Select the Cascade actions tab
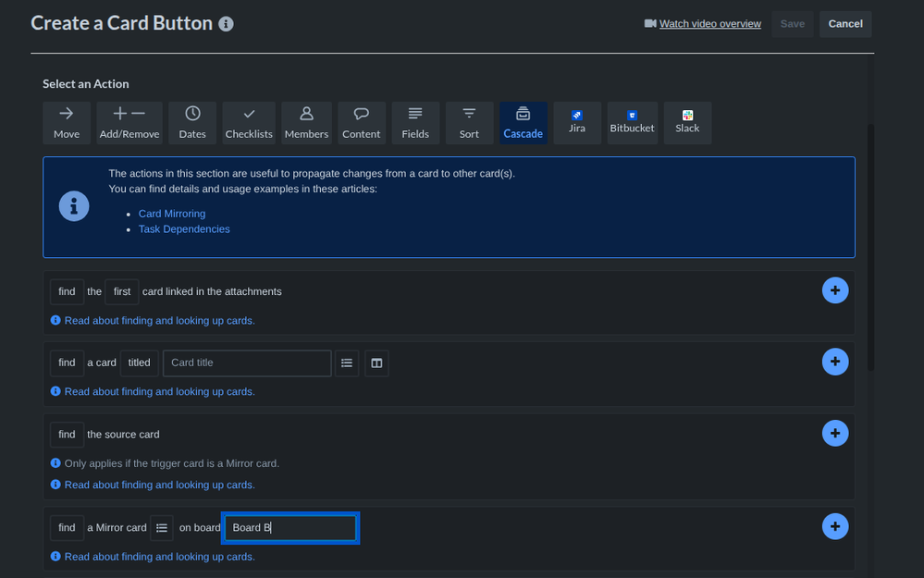Screen dimensions: 924x578 524,123
